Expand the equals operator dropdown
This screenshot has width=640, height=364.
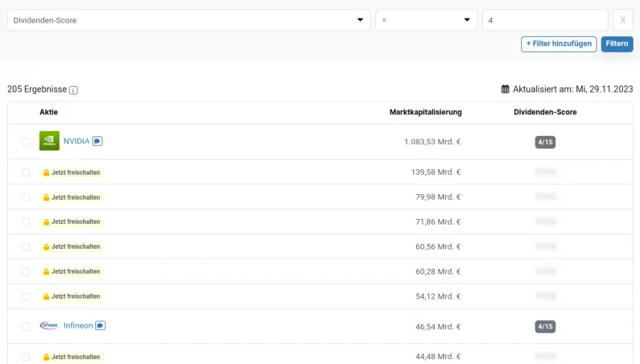(426, 20)
